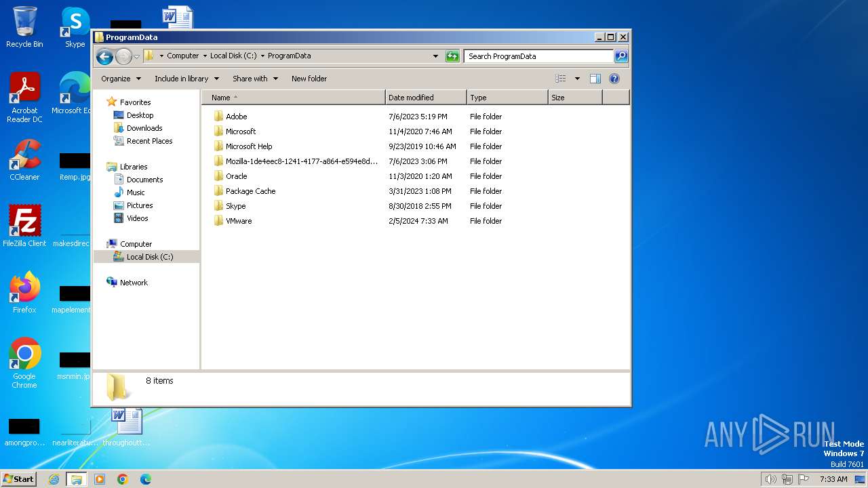
Task: Open Downloads in navigation pane
Action: click(144, 128)
